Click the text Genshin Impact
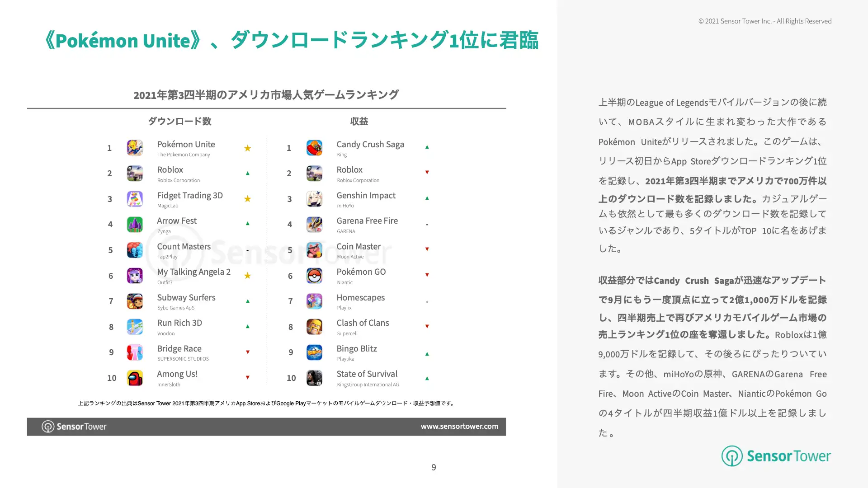The width and height of the screenshot is (868, 488). click(x=366, y=195)
